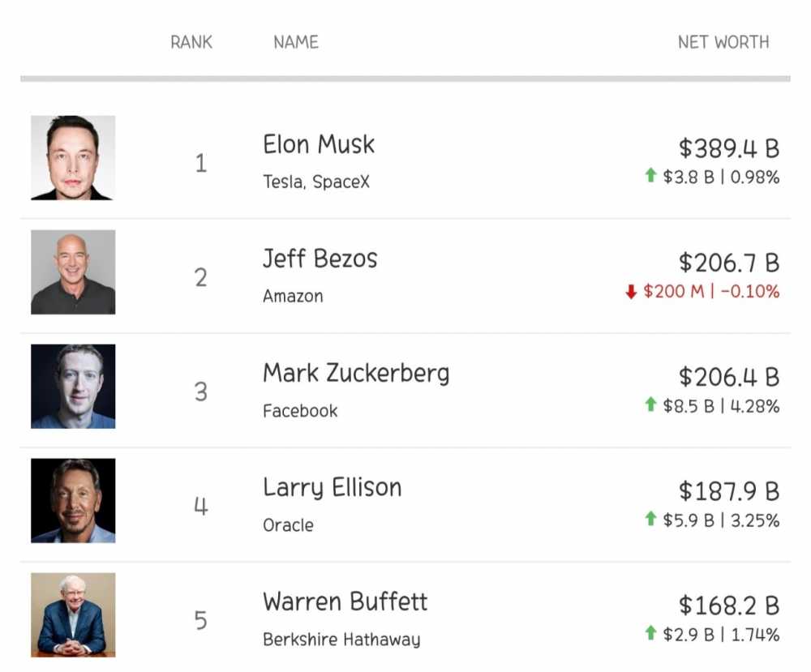Sort by the NAME column header
This screenshot has width=811, height=672.
click(296, 42)
